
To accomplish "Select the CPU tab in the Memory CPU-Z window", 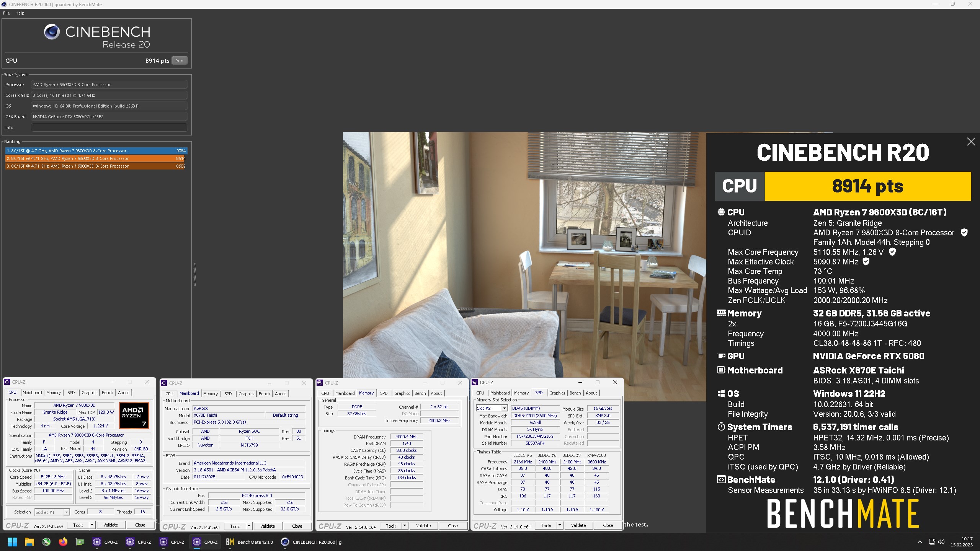I will [x=325, y=393].
